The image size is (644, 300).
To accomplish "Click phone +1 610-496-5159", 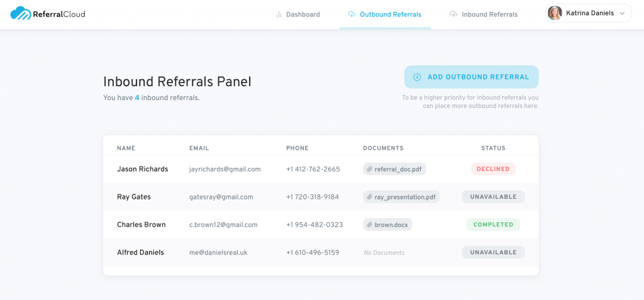I will (313, 253).
